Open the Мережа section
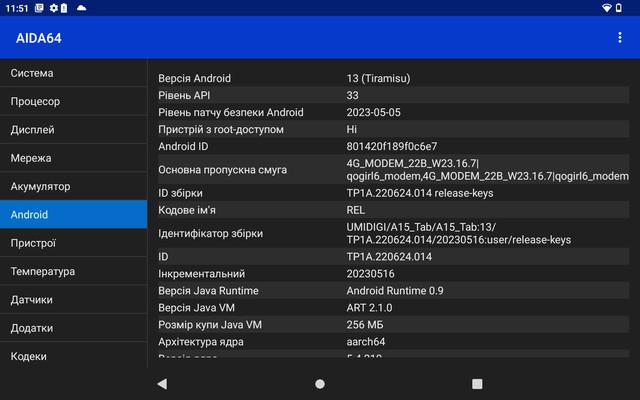The height and width of the screenshot is (400, 640). [x=73, y=158]
